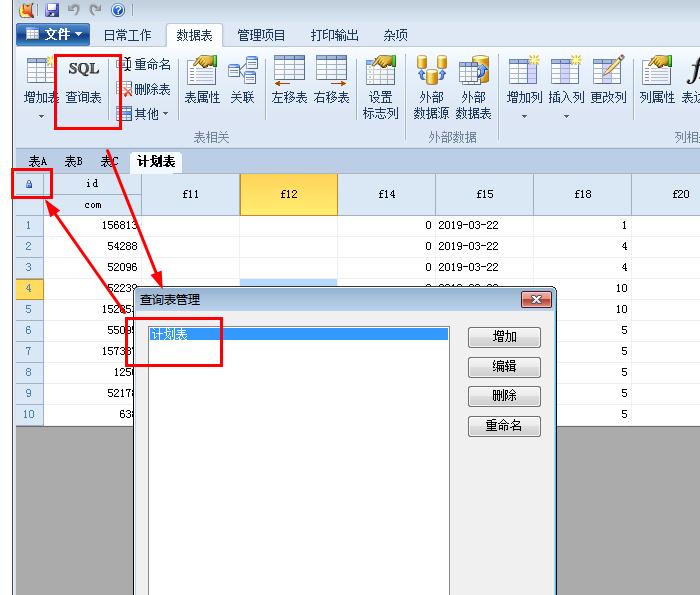Switch to the 管理项目 ribbon tab
Screen dimensions: 700x595
point(261,35)
